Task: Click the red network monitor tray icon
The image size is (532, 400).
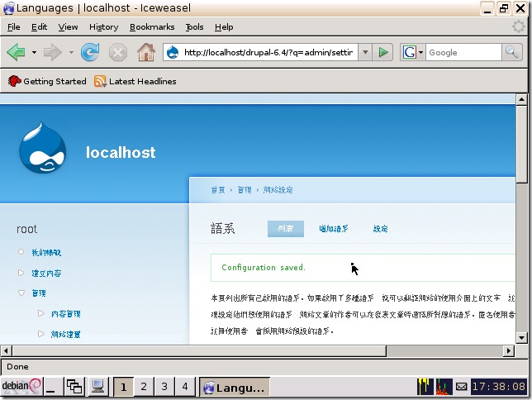Action: pos(444,387)
